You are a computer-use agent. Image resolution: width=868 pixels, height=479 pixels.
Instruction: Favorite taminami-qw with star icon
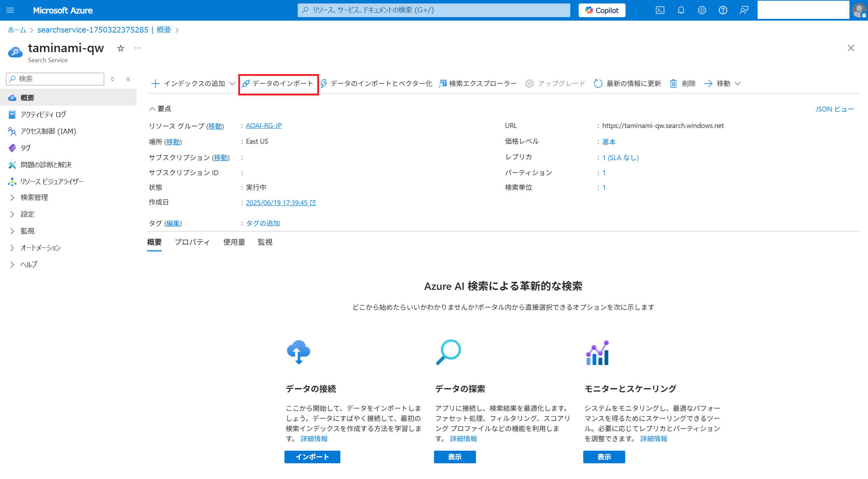pos(121,48)
